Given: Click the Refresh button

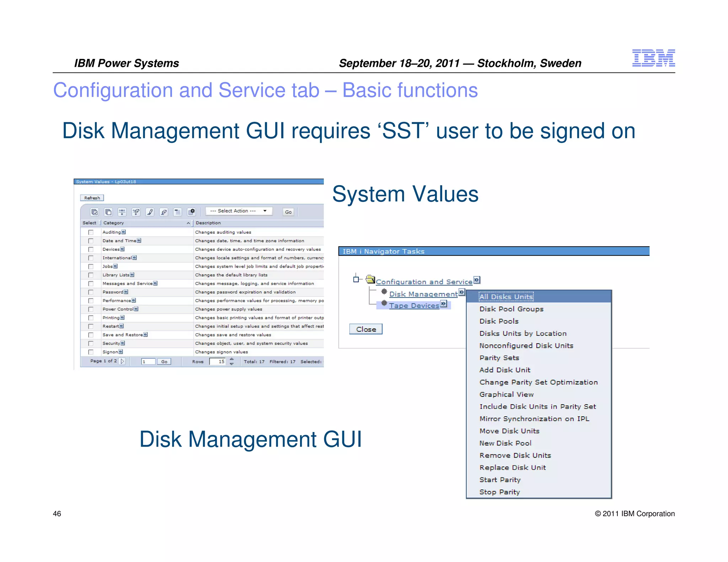Looking at the screenshot, I should coord(92,198).
